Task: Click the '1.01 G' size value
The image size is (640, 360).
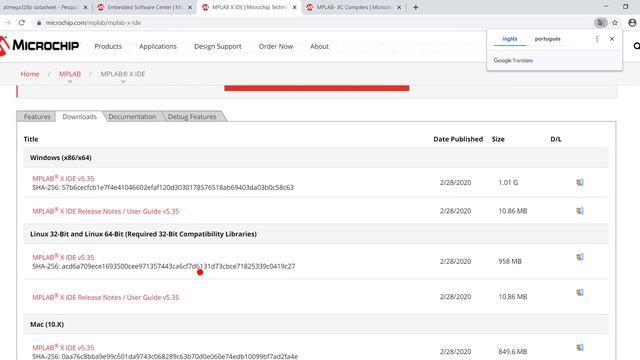Action: (508, 182)
